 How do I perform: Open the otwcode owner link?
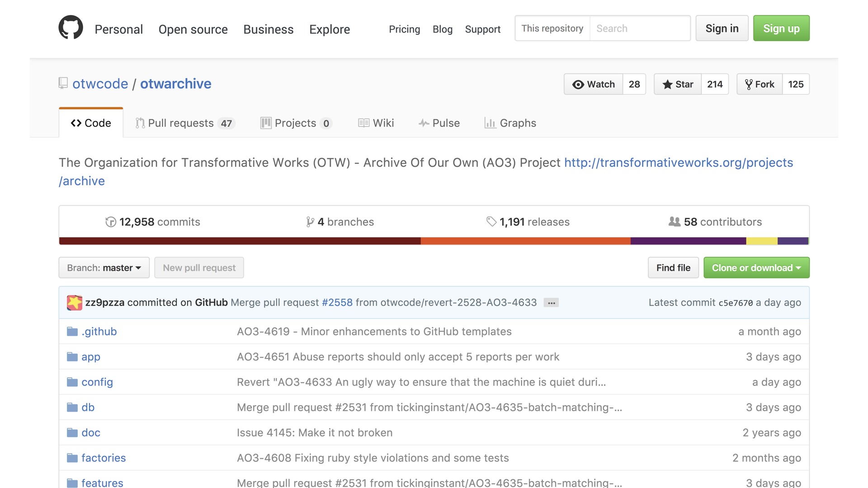click(100, 84)
